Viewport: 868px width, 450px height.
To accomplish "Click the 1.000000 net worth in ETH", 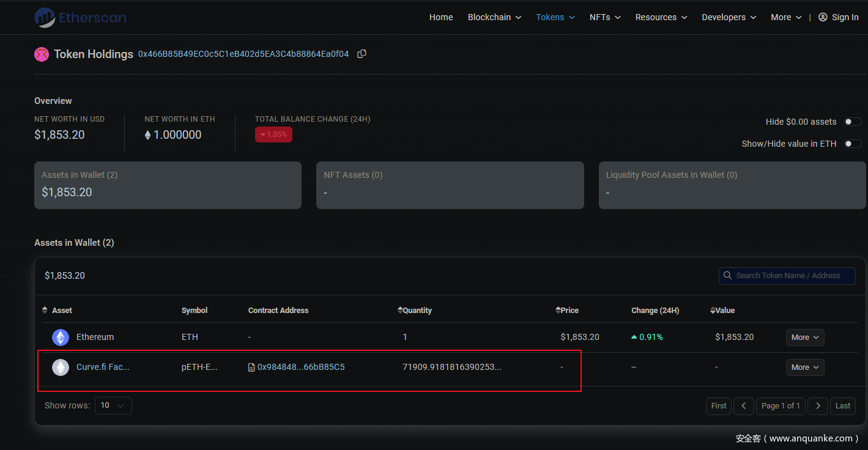I will [x=173, y=135].
